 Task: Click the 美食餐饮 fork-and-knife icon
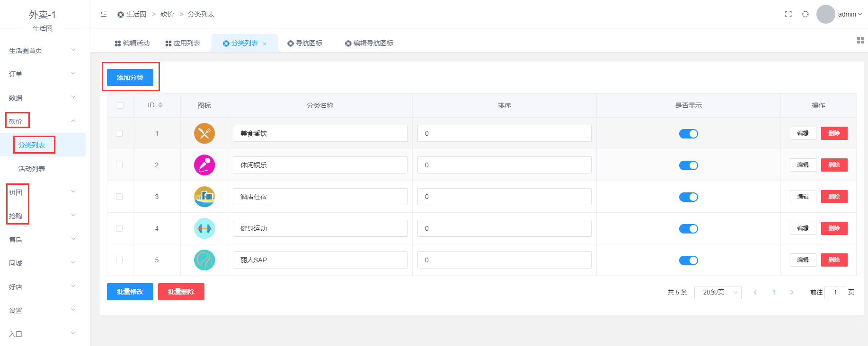204,133
